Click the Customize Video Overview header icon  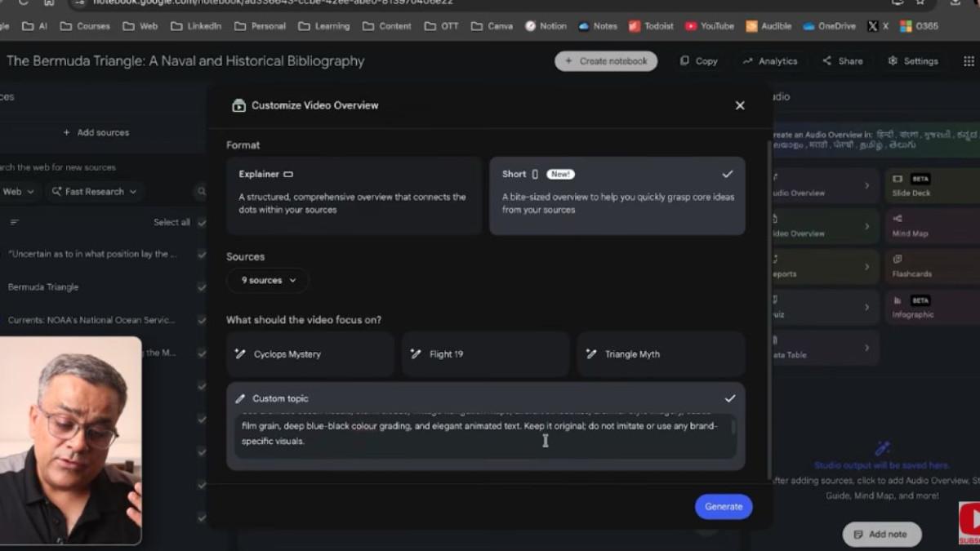tap(238, 105)
